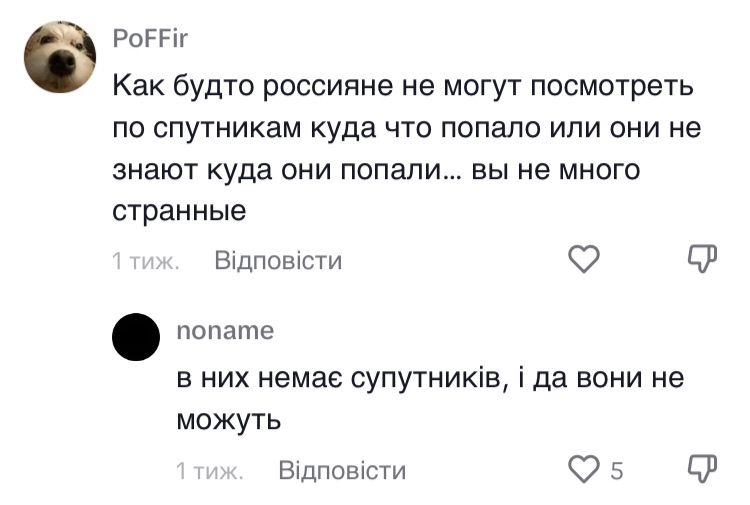Open PoFFir's dog profile picture
The width and height of the screenshot is (750, 505).
click(59, 58)
